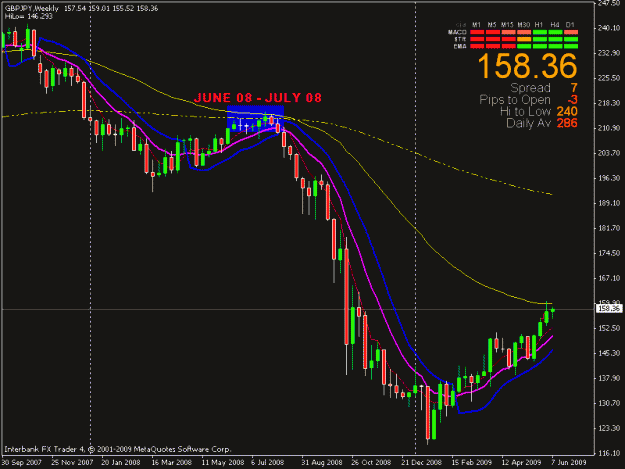Click the 181.70 price axis label

(x=609, y=228)
